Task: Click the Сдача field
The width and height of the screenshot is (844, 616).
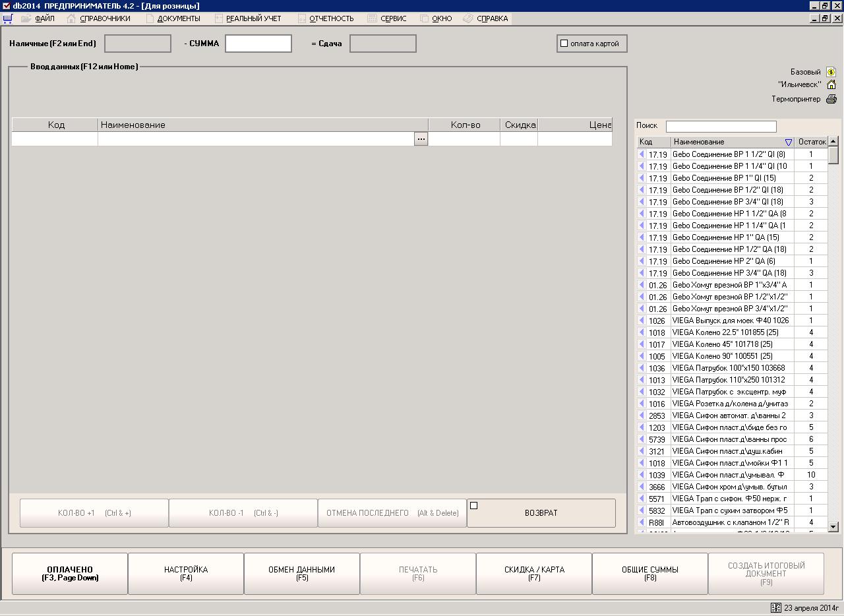Action: tap(383, 44)
